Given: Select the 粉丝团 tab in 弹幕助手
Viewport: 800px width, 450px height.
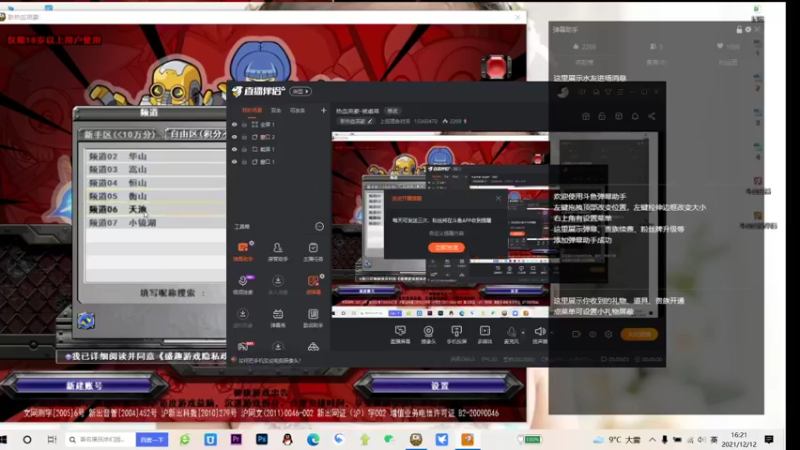Looking at the screenshot, I should coord(728,62).
